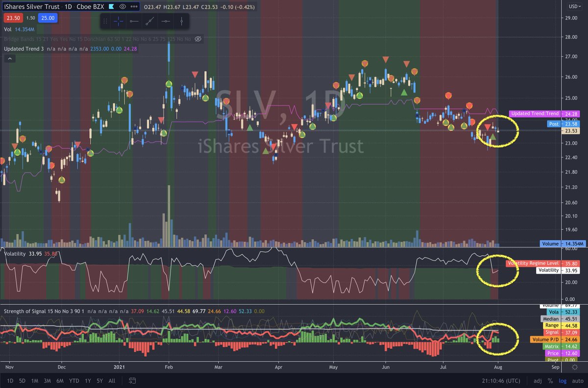588x388 pixels.
Task: Click the Matrix 14.62 axis label
Action: 562,346
